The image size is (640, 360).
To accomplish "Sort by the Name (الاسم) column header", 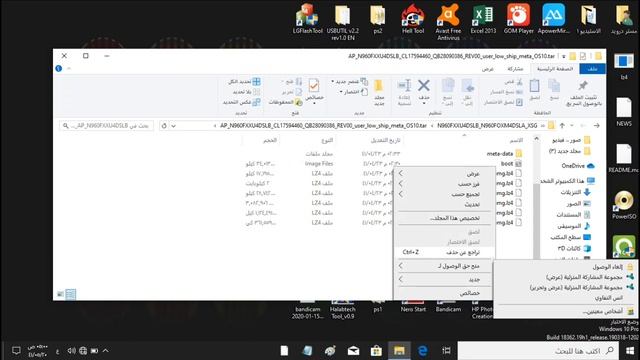I will [x=516, y=140].
